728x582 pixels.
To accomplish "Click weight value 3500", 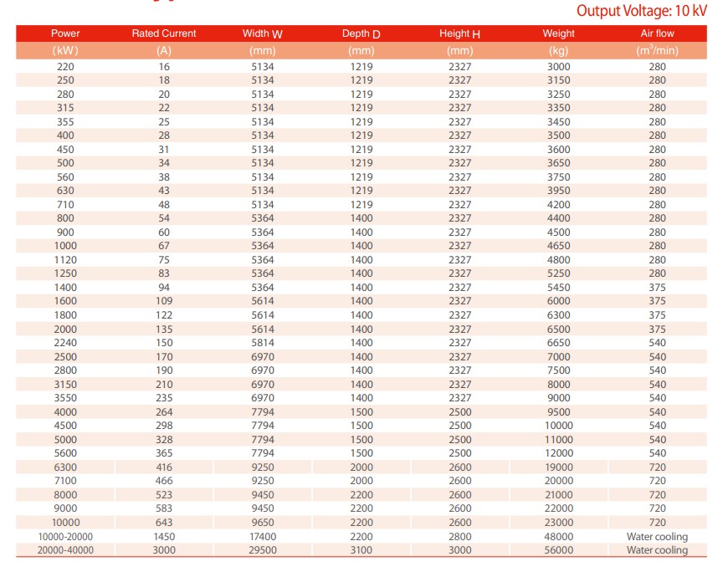I will [558, 135].
